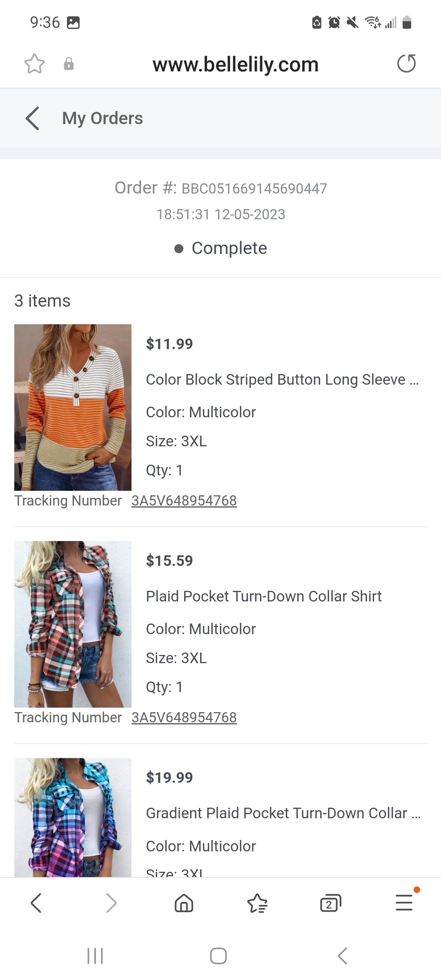This screenshot has height=980, width=441.
Task: Tap the bellelily.com address bar
Action: tap(235, 65)
